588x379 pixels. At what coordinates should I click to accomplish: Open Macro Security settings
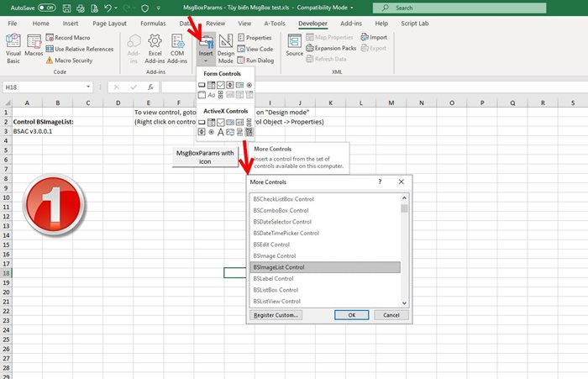69,60
